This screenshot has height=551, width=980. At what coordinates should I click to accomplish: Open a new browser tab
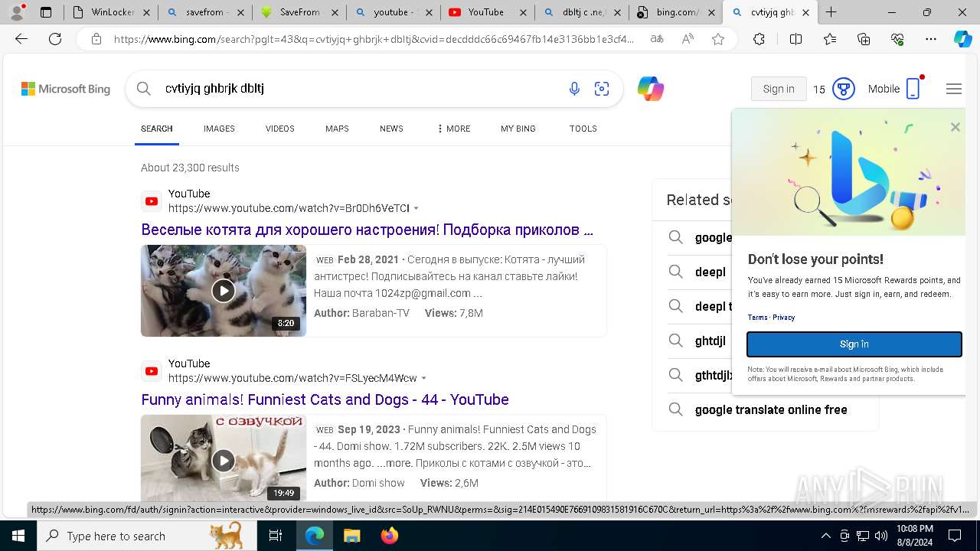(831, 12)
